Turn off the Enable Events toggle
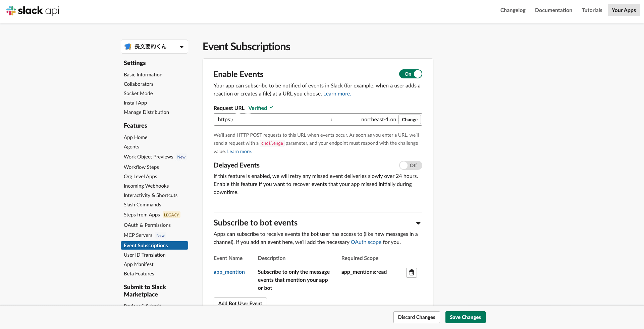The height and width of the screenshot is (329, 644). 411,74
